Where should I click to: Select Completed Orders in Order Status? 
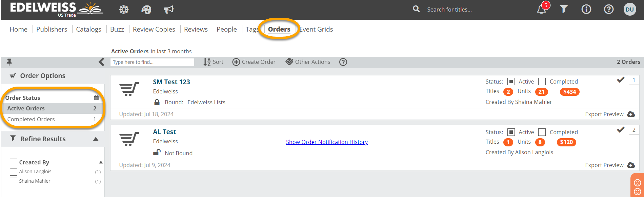52,119
